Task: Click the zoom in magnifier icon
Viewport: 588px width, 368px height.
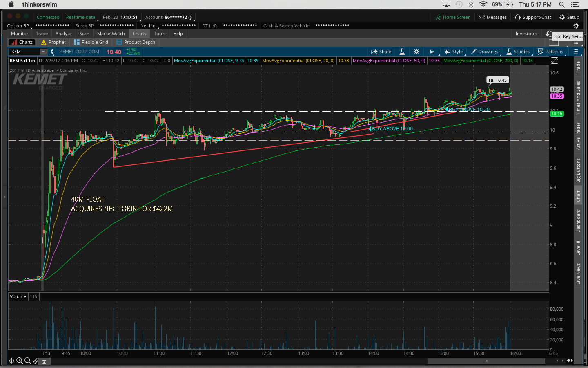Action: click(x=19, y=361)
